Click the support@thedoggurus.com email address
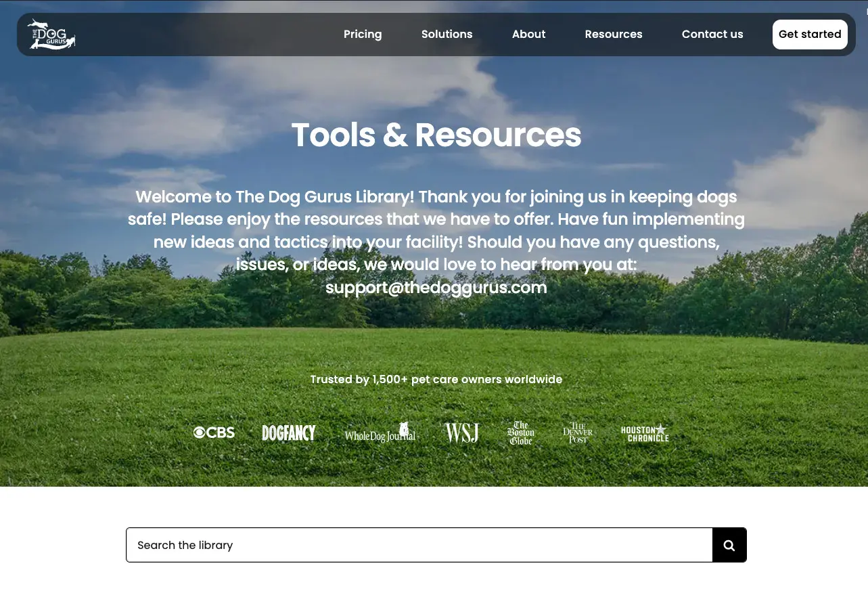The image size is (868, 595). 436,287
